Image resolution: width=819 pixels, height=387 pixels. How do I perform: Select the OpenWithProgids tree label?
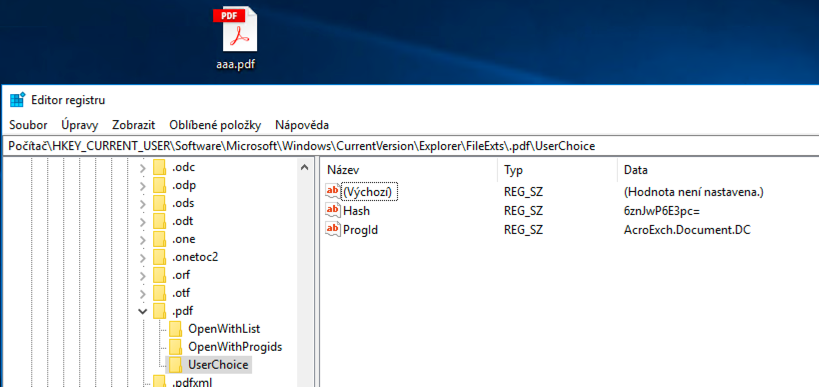235,347
